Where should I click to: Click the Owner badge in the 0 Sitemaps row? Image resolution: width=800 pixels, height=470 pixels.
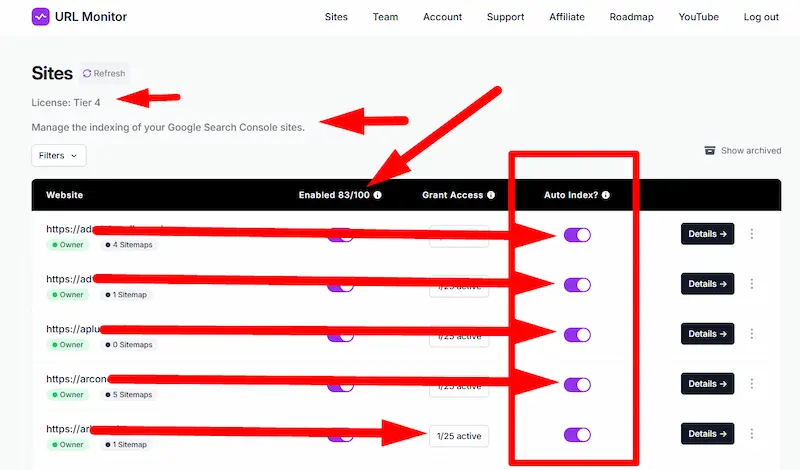[x=68, y=345]
